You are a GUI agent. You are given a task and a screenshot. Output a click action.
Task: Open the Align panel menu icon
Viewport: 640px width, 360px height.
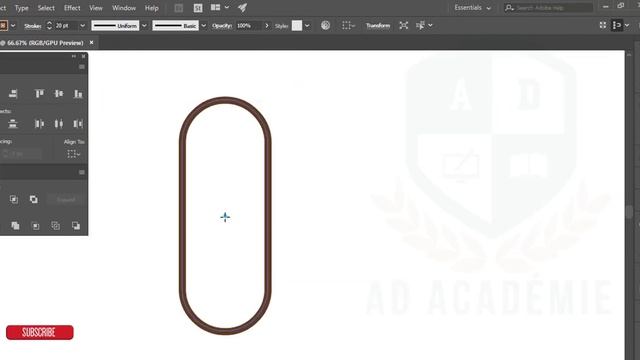[x=82, y=67]
